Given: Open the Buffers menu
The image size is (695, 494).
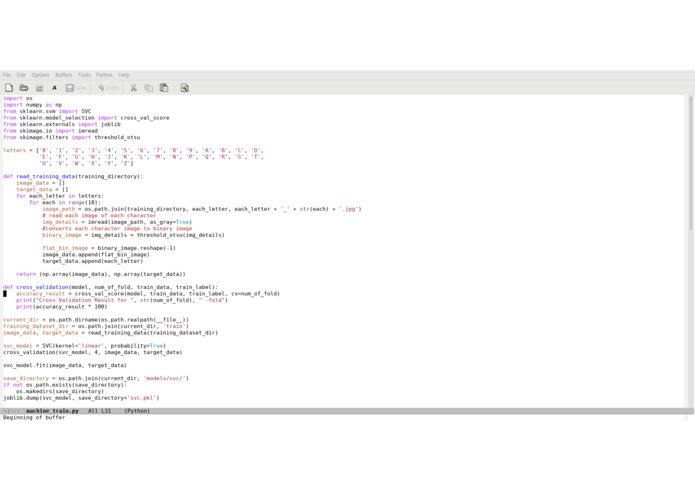Looking at the screenshot, I should (x=64, y=75).
